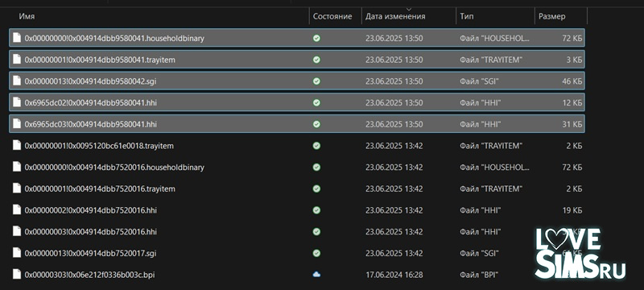The image size is (644, 290).
Task: Select file 0x00000001!0x004914dbb9580041.trayitem
Action: pyautogui.click(x=297, y=60)
